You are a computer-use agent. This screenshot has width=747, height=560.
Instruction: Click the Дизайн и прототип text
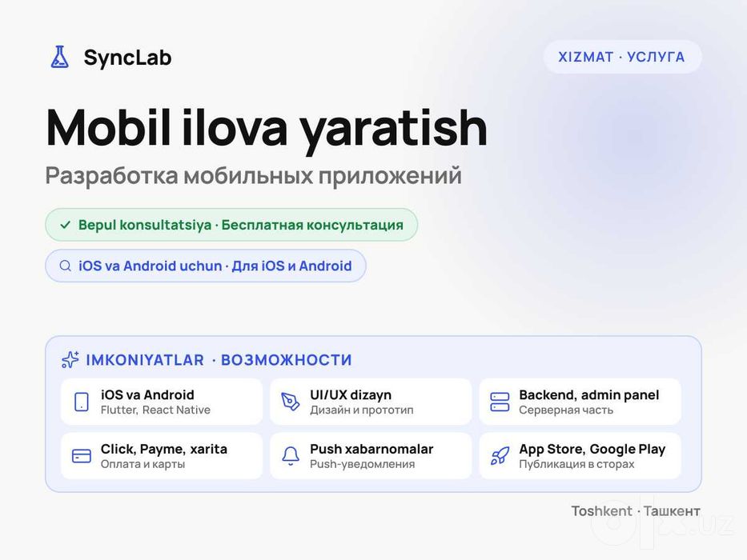(362, 410)
